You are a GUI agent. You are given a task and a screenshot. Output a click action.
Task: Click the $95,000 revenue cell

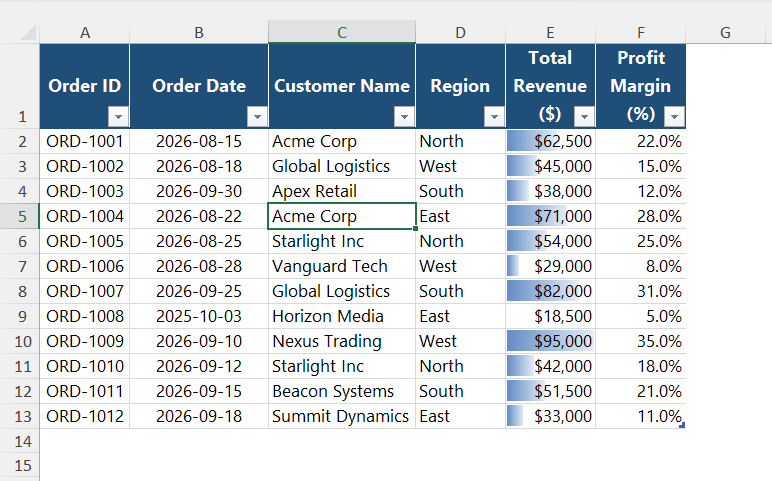coord(550,341)
